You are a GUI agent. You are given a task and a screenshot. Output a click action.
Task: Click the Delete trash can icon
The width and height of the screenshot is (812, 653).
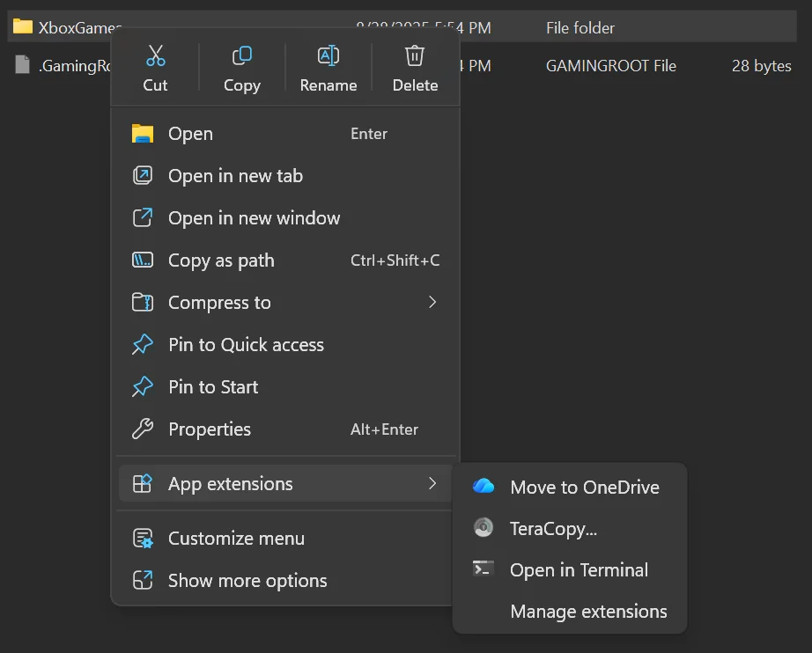pos(414,55)
